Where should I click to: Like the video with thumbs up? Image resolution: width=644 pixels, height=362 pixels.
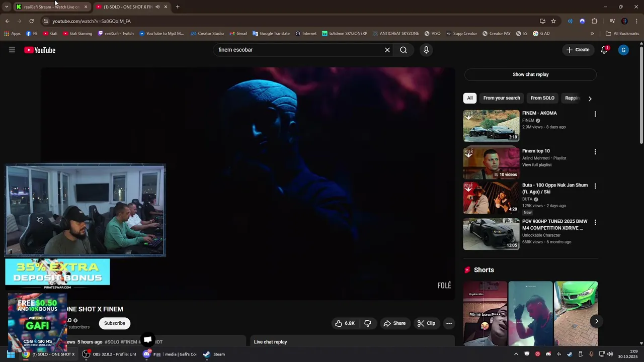(345, 323)
